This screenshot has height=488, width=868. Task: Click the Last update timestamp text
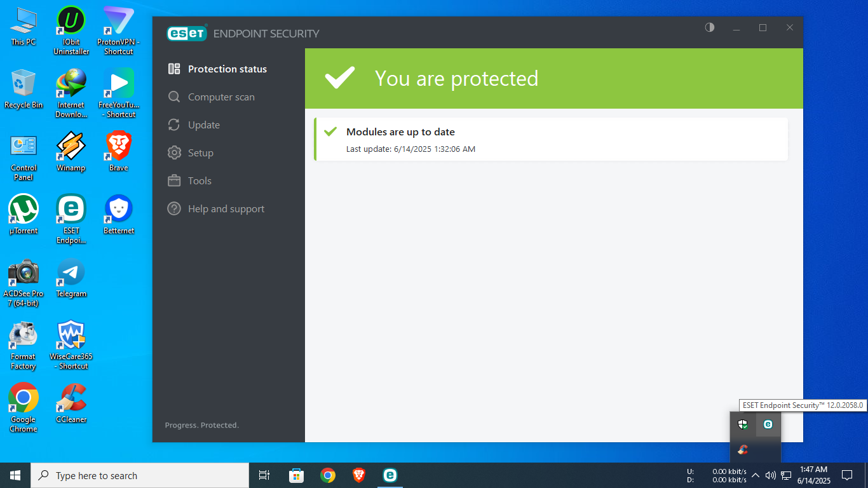[x=410, y=149]
